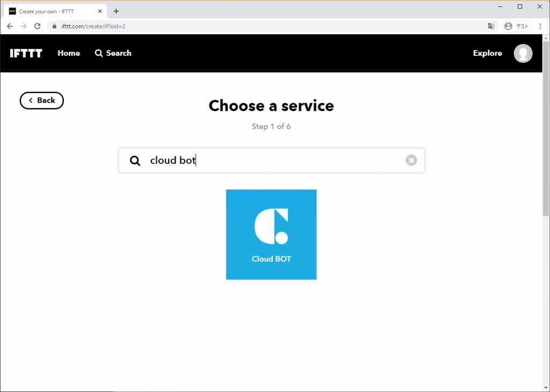This screenshot has height=392, width=550.
Task: Open Search in the IFTTT header
Action: pyautogui.click(x=113, y=53)
